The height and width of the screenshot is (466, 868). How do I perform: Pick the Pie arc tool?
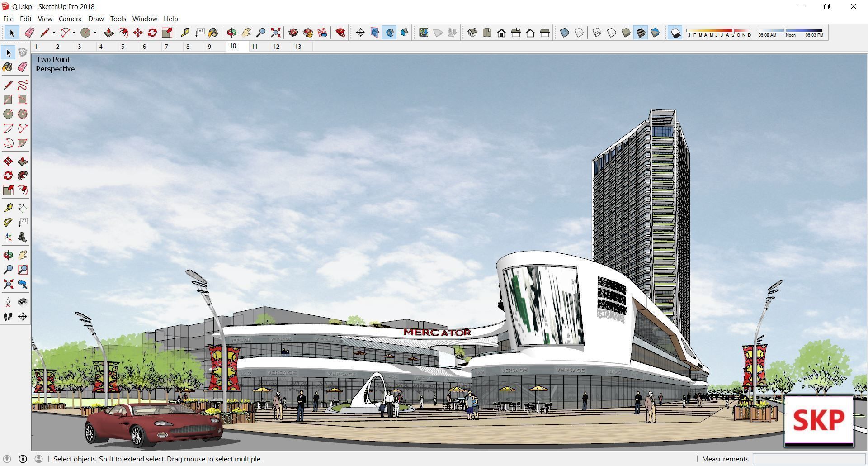click(23, 143)
